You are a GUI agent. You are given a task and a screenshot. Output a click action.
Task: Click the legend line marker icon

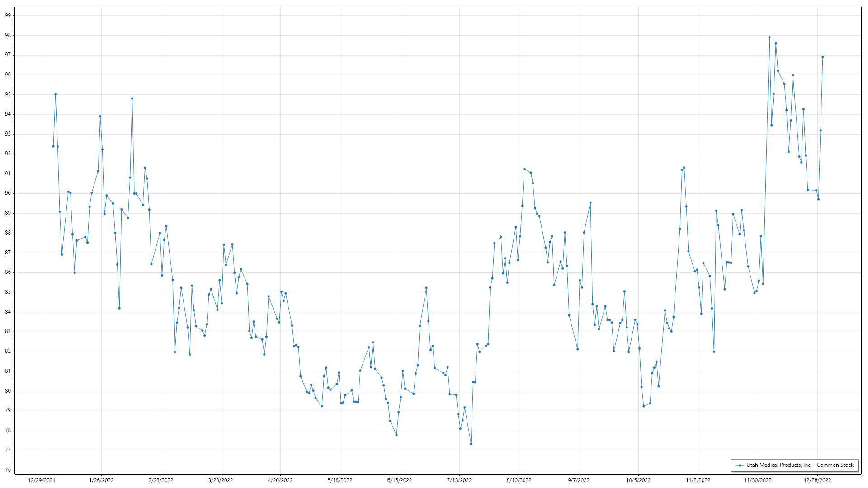(x=740, y=465)
